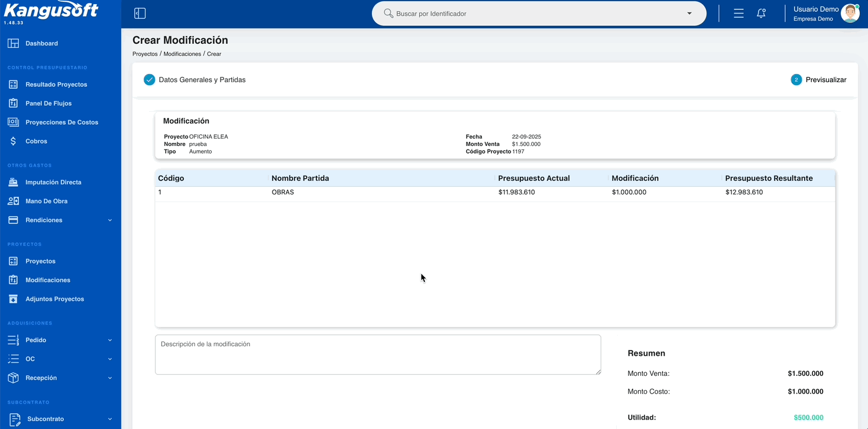Click the step 2 number badge
868x429 pixels.
tap(796, 80)
